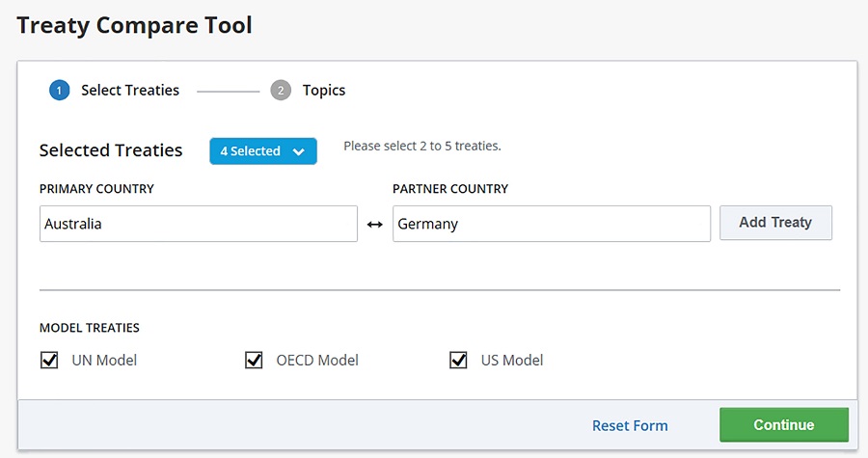Click the Selected Treaties heading
The width and height of the screenshot is (868, 458).
click(x=111, y=150)
